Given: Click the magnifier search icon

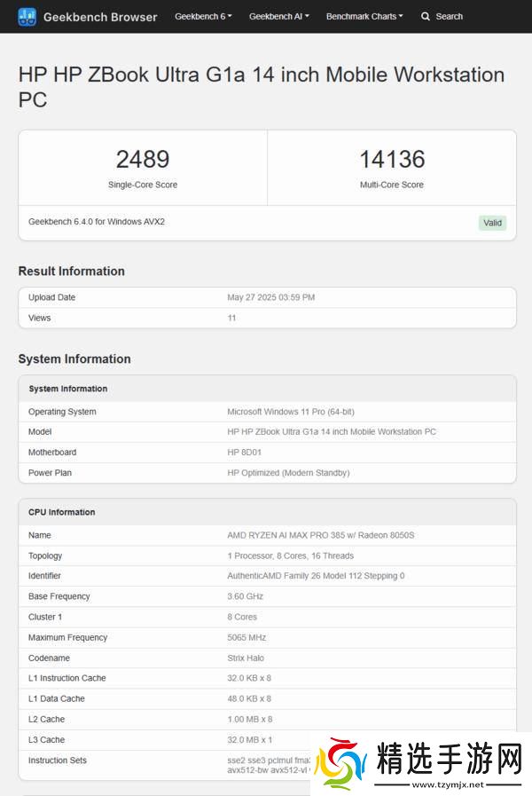Looking at the screenshot, I should tap(426, 17).
